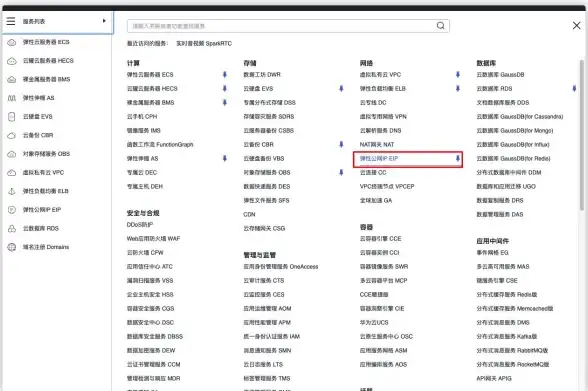Open FunctionGraph service link
The height and width of the screenshot is (391, 588).
click(x=160, y=144)
